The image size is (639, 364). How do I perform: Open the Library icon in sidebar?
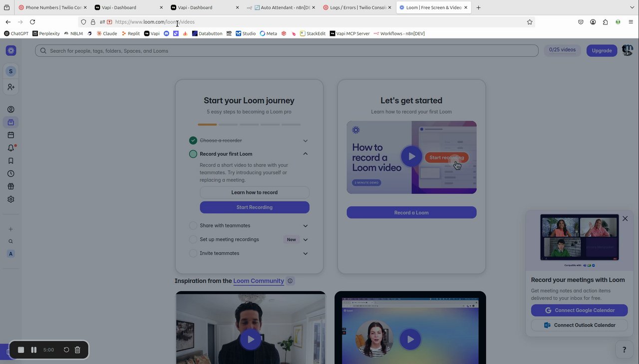click(x=11, y=122)
